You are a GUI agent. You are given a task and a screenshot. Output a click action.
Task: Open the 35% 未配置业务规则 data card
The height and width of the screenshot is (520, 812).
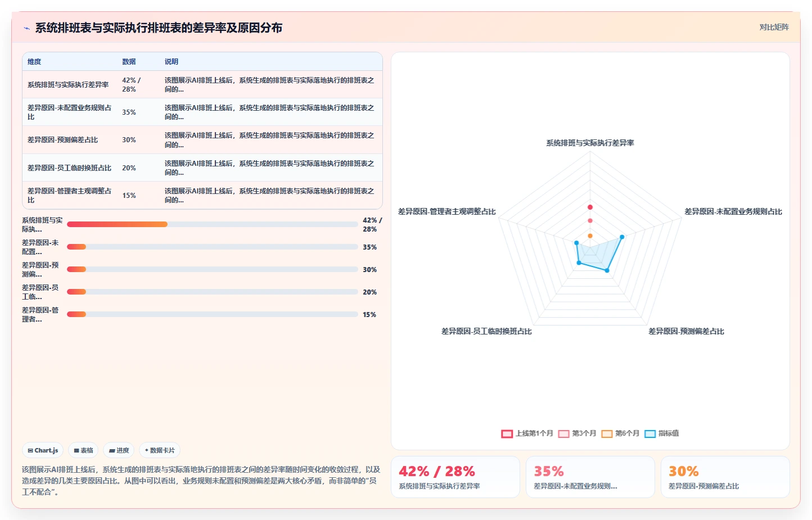pyautogui.click(x=590, y=477)
